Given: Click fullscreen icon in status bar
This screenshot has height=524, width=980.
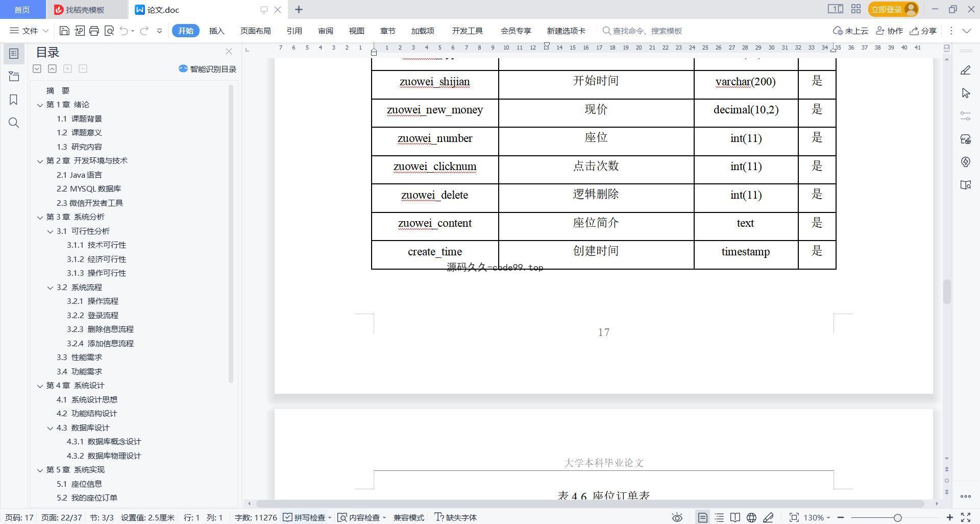Looking at the screenshot, I should (x=965, y=517).
